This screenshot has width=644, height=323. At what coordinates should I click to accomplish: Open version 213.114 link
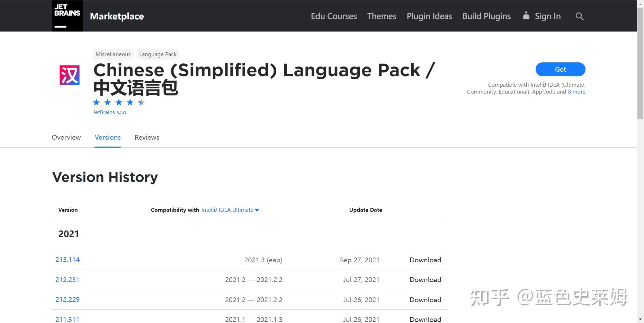(68, 260)
